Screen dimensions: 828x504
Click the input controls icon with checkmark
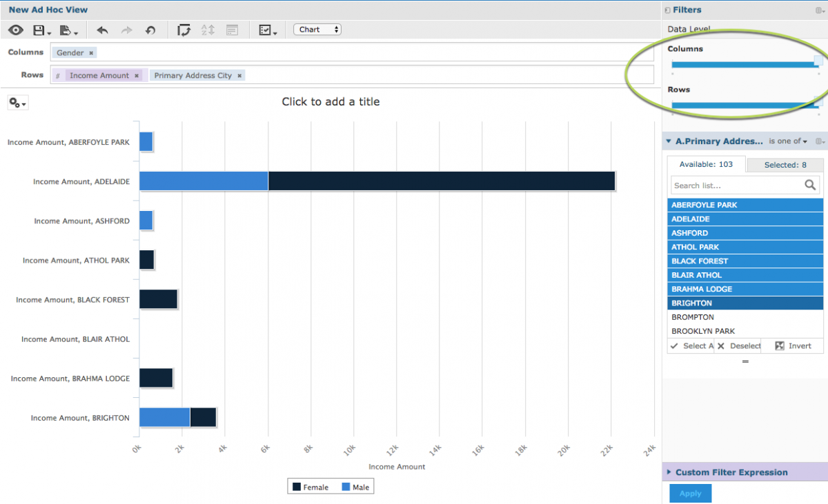pos(266,30)
